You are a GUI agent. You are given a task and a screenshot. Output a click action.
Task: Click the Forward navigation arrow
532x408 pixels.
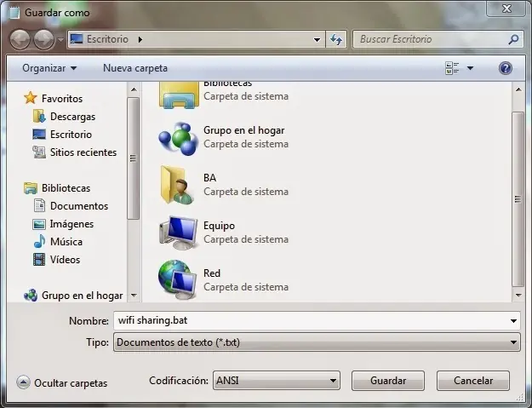point(44,40)
